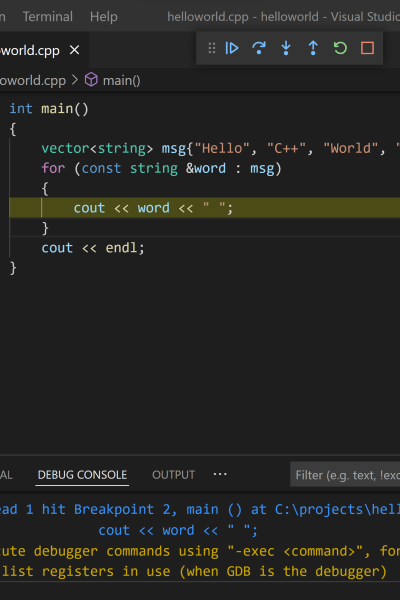Click the 'hit Breakpoint 2' console message
This screenshot has width=400, height=600.
click(x=200, y=509)
